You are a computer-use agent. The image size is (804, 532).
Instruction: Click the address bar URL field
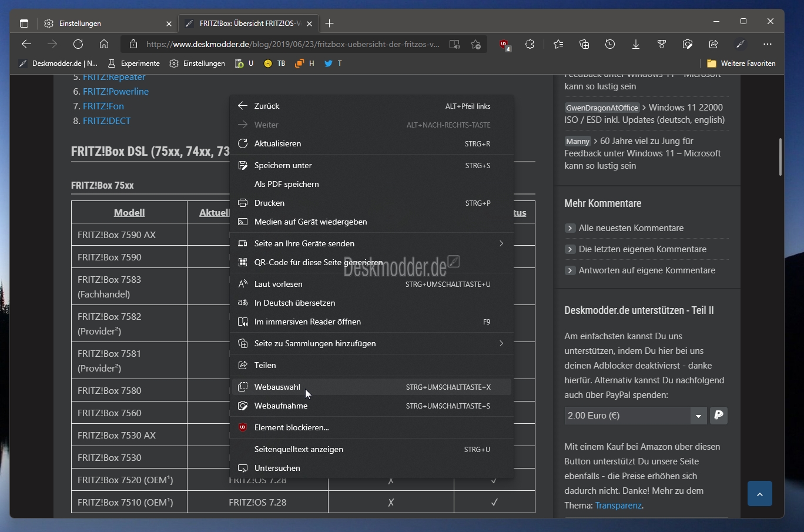tap(293, 44)
